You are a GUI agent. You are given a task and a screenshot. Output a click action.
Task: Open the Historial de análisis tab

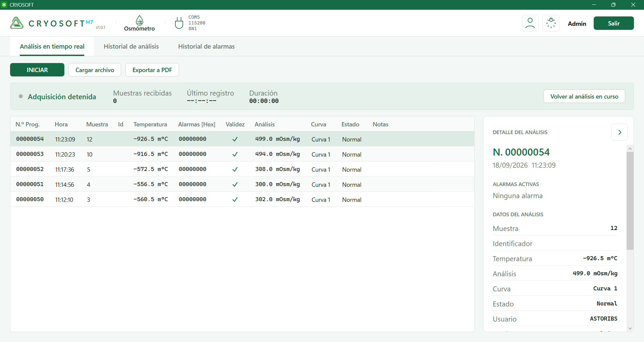(131, 47)
